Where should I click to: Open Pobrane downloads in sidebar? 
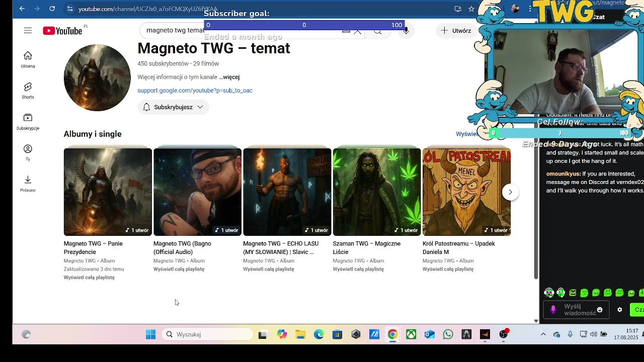pos(28,184)
